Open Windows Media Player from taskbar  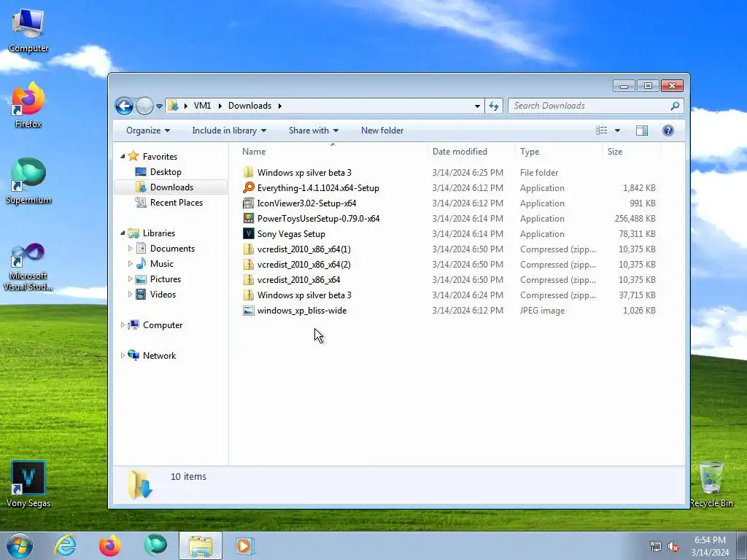pos(245,545)
